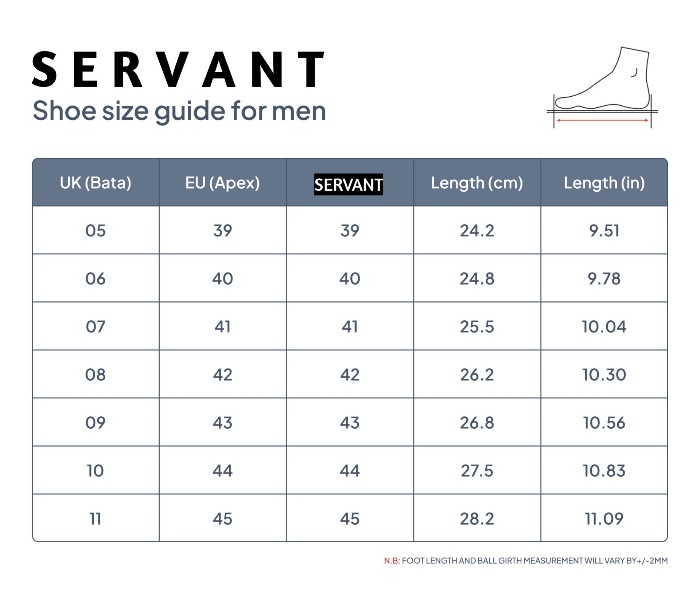Viewport: 700px width, 598px height.
Task: Select the 9.51 inch length cell
Action: [x=604, y=231]
